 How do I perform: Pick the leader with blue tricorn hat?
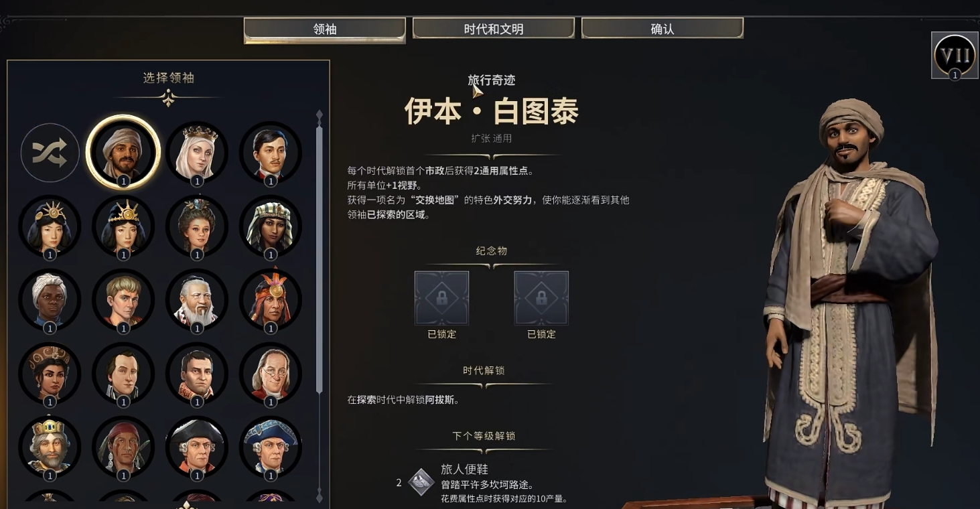click(x=271, y=447)
